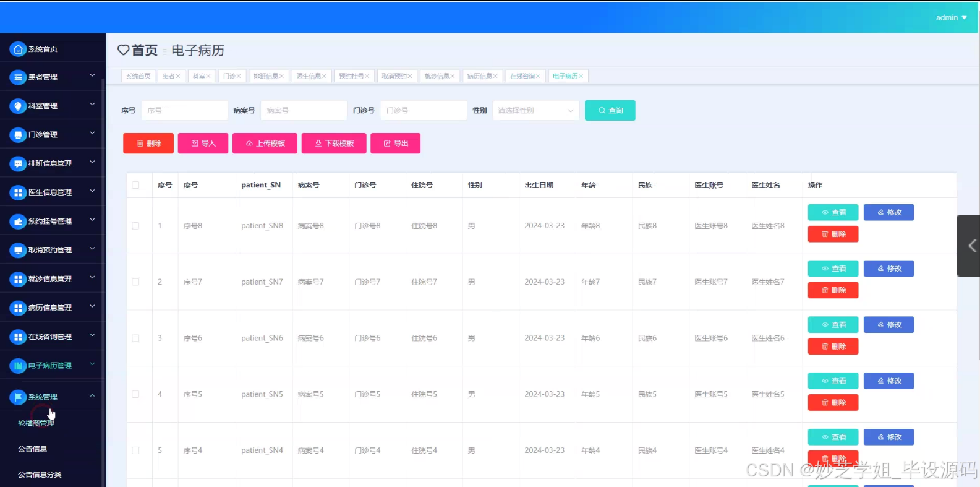Tick the checkbox for row 序号8
The width and height of the screenshot is (980, 487).
pos(135,226)
